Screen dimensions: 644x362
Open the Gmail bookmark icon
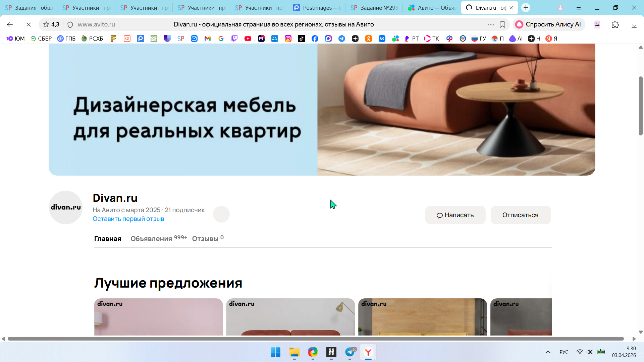point(208,39)
